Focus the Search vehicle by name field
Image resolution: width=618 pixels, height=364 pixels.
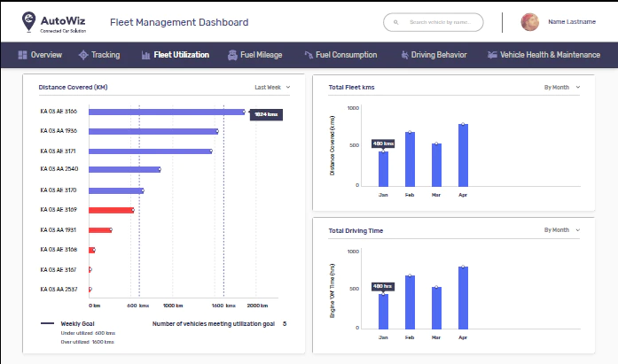[434, 22]
